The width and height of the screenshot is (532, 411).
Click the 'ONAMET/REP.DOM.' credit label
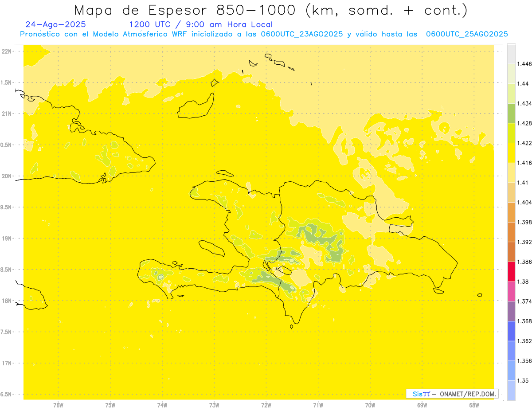point(468,394)
